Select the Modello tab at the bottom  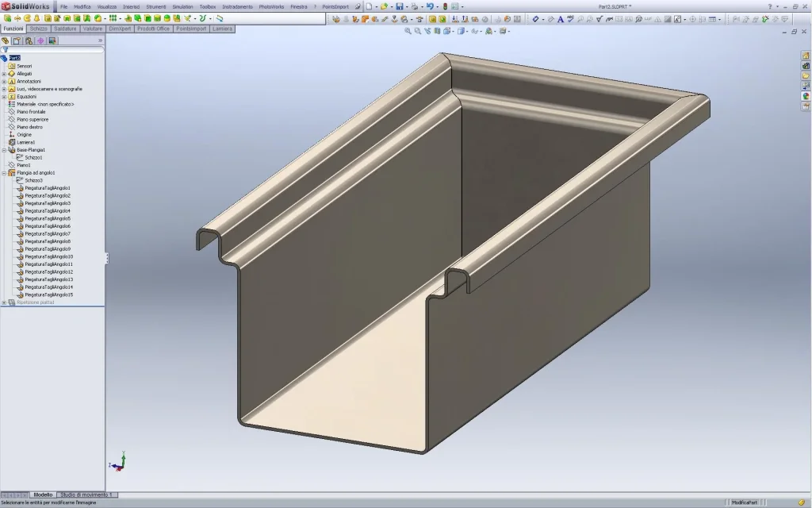[x=43, y=495]
